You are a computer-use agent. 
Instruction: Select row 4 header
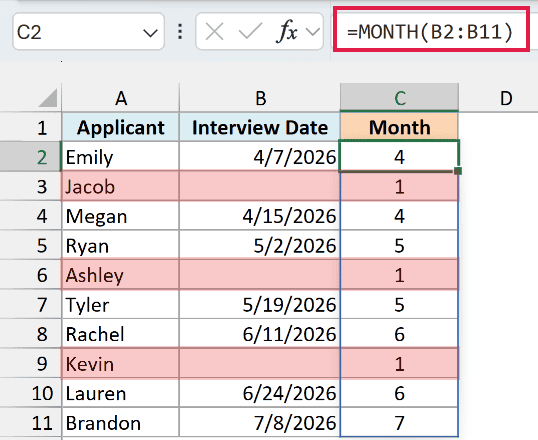[31, 216]
